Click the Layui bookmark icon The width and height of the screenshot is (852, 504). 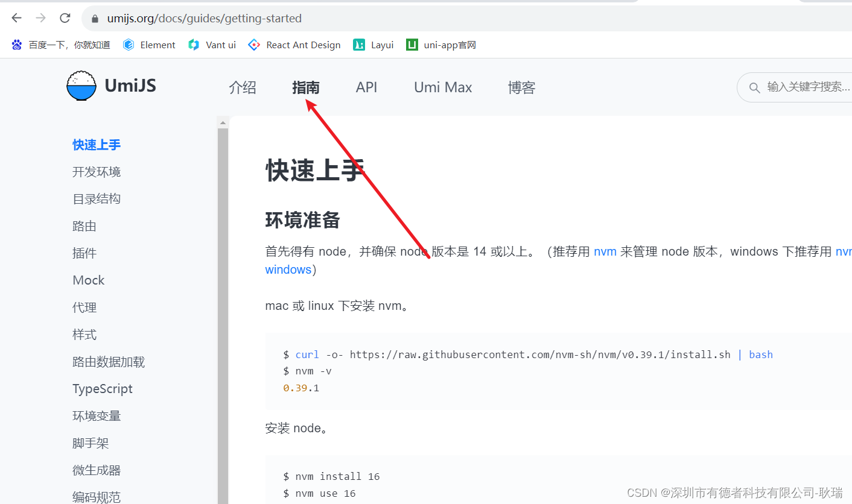[359, 45]
